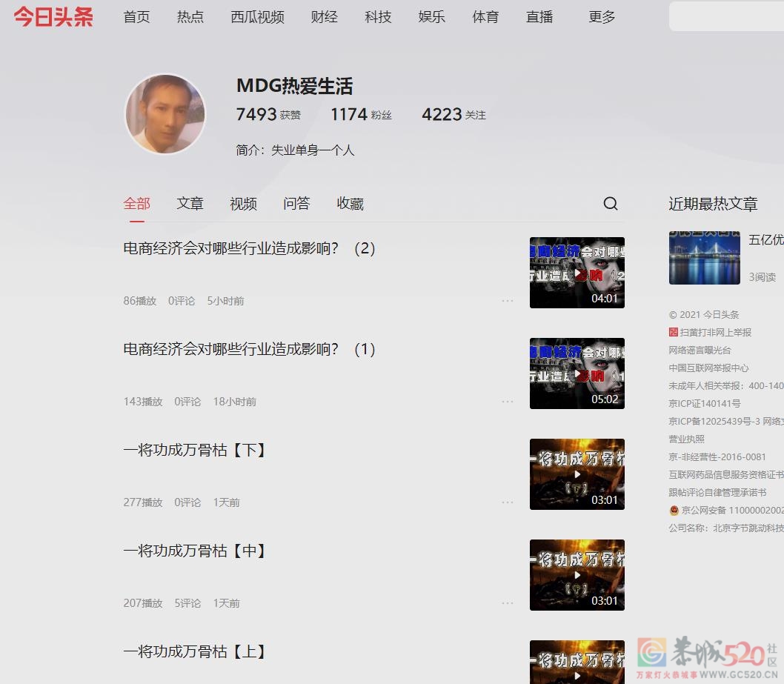Click 扫黄打非网上举报 red icon link
Image resolution: width=784 pixels, height=684 pixels.
[x=674, y=333]
